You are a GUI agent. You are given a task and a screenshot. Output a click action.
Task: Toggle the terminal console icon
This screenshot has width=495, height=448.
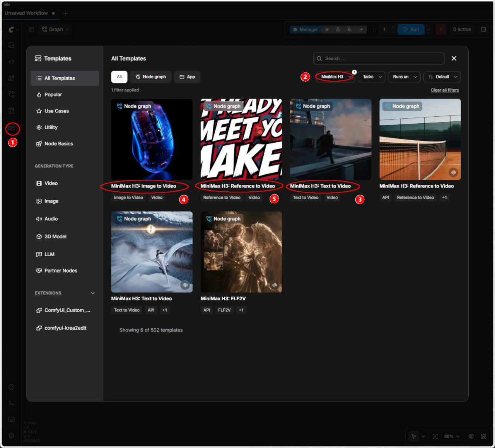[12, 403]
